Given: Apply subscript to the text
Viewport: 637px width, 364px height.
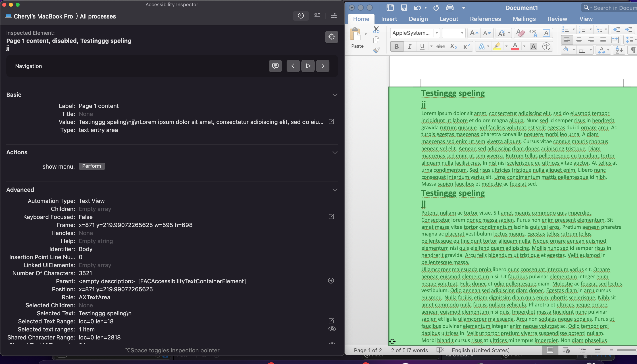Looking at the screenshot, I should click(x=453, y=46).
